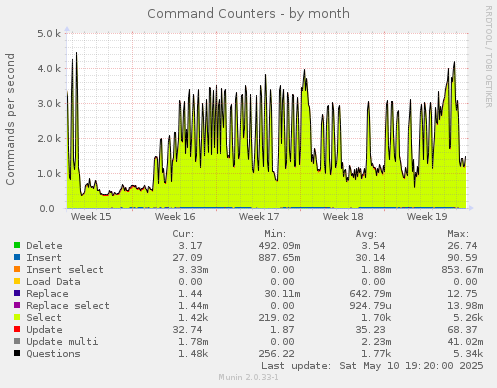Click the 4.0 k y-axis label
Screen dimensions: 497x388
49,69
